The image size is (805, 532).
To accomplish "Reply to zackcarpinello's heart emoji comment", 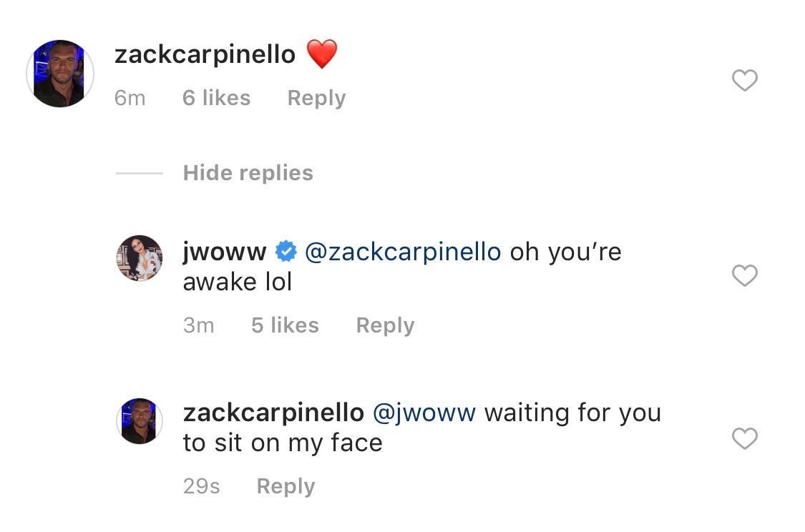I will click(x=316, y=98).
